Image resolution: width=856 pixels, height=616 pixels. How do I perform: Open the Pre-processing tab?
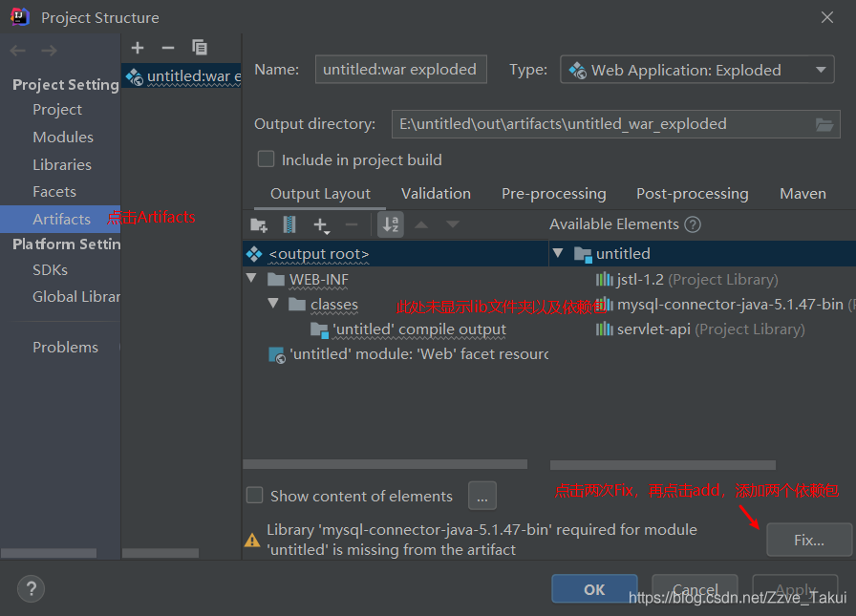553,193
